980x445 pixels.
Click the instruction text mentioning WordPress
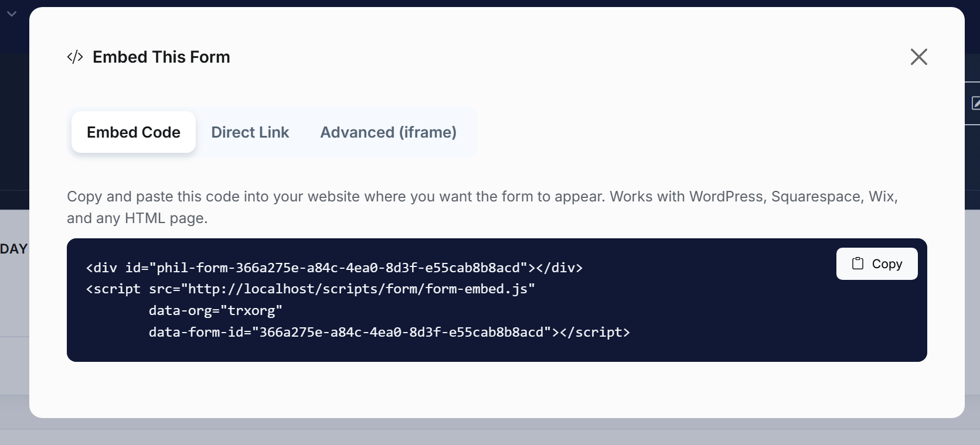tap(482, 196)
